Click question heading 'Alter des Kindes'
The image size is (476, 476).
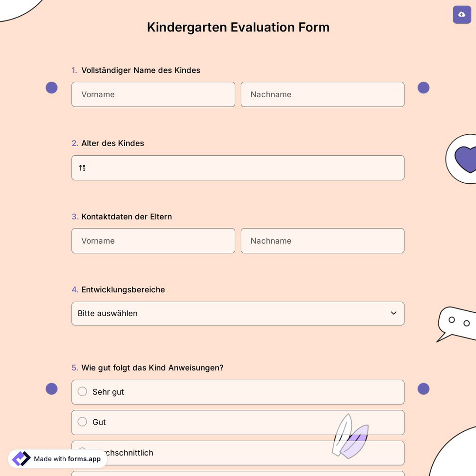tap(112, 143)
